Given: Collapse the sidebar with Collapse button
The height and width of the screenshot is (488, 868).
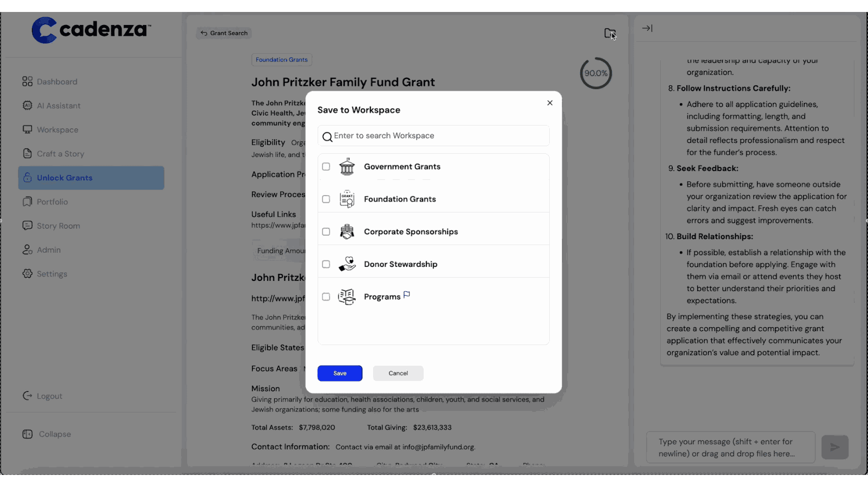Looking at the screenshot, I should 47,434.
